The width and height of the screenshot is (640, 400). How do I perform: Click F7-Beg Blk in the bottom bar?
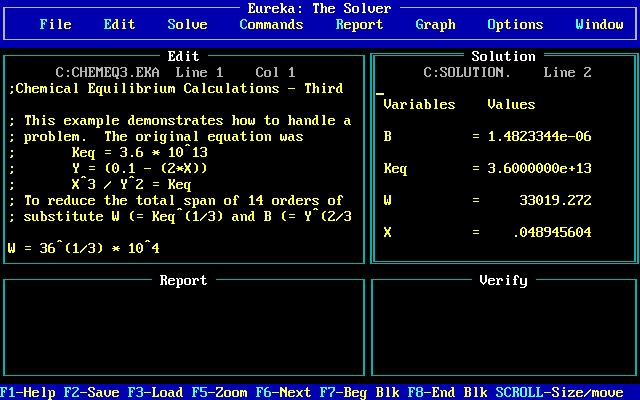tap(360, 392)
